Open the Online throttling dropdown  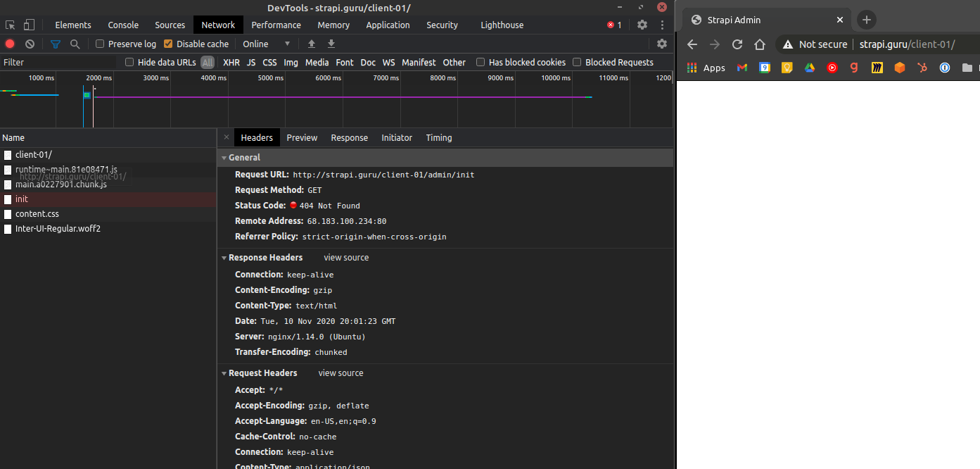(266, 43)
